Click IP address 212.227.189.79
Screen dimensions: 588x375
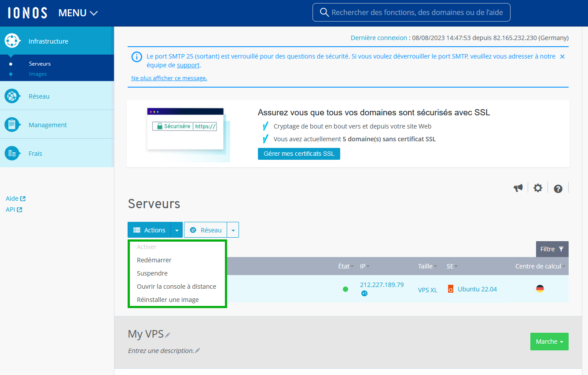coord(382,285)
